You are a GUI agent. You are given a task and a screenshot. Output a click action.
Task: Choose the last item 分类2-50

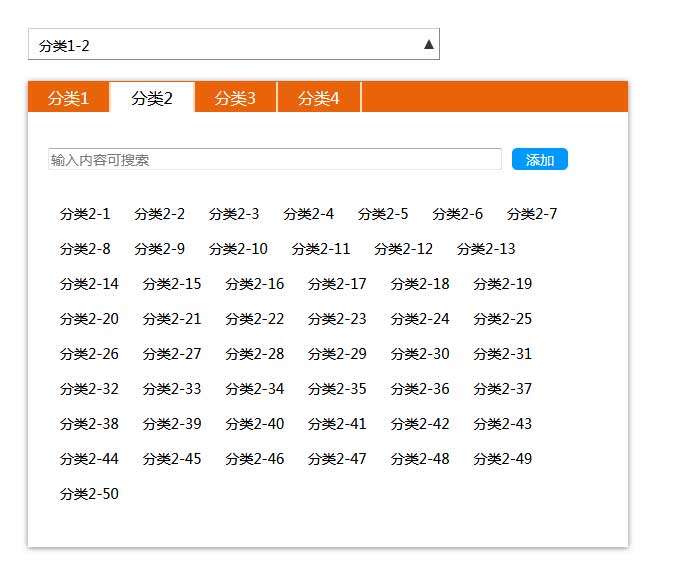(89, 494)
